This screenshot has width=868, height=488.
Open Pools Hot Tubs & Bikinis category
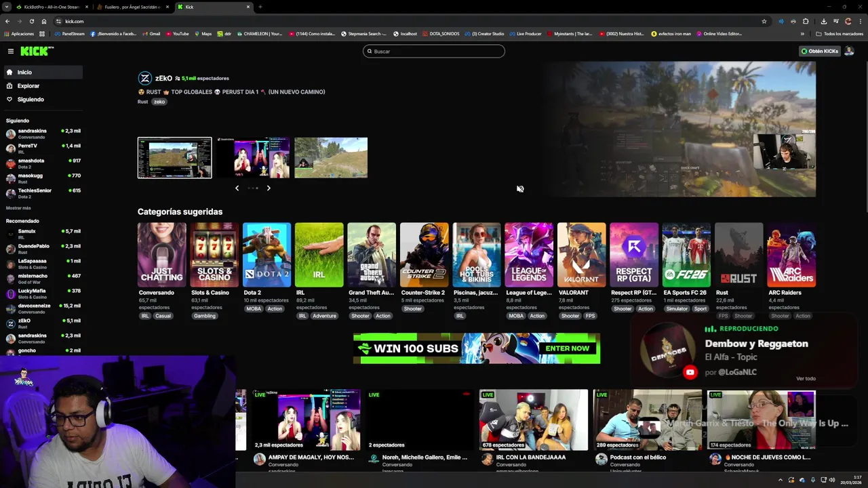coord(477,255)
